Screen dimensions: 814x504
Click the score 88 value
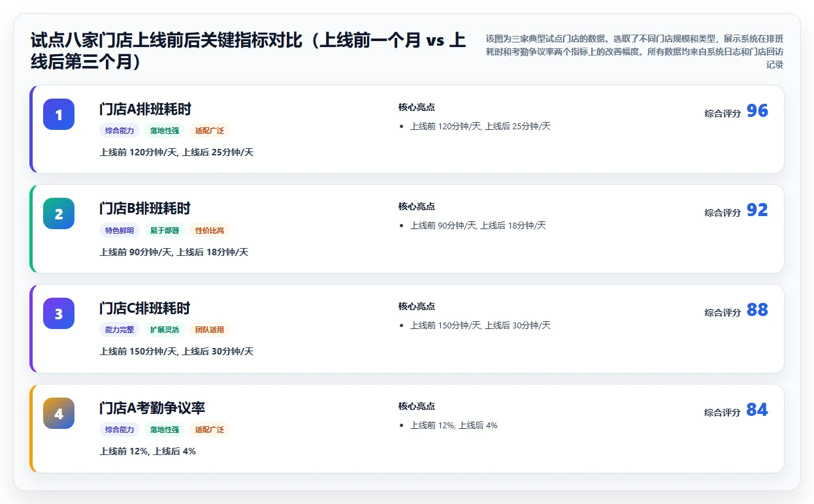pyautogui.click(x=757, y=310)
